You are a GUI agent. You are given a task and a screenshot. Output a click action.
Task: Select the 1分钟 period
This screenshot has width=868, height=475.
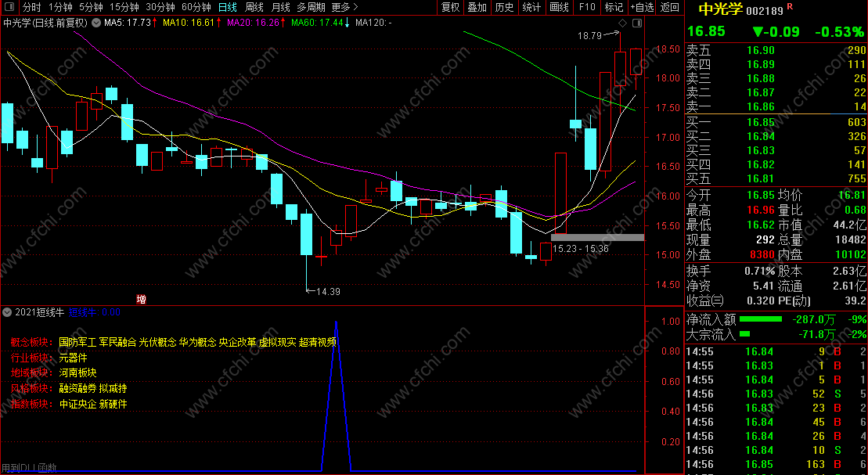(x=60, y=7)
